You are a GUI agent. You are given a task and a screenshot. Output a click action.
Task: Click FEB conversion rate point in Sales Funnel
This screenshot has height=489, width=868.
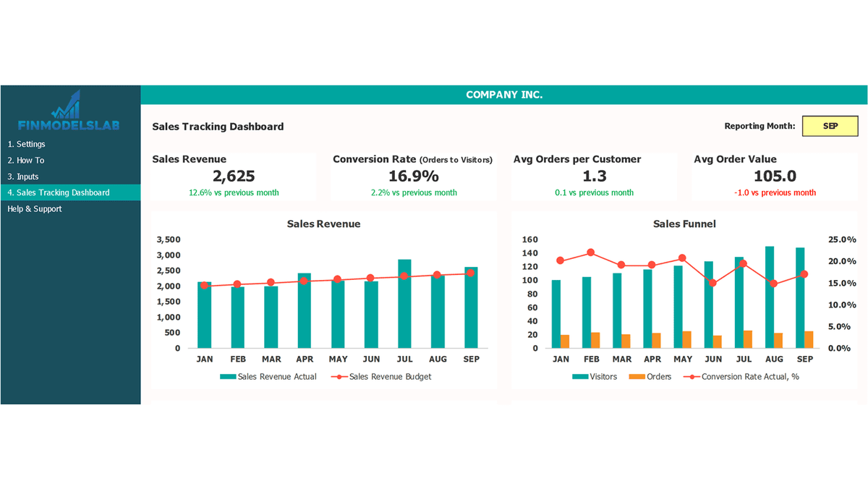coord(591,252)
